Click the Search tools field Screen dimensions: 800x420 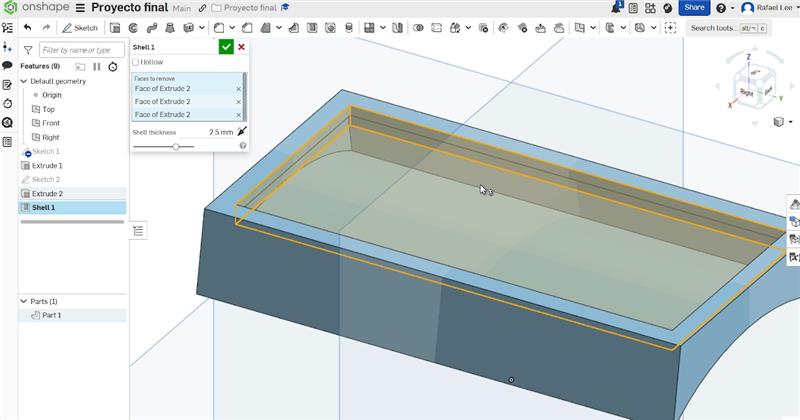tap(728, 28)
